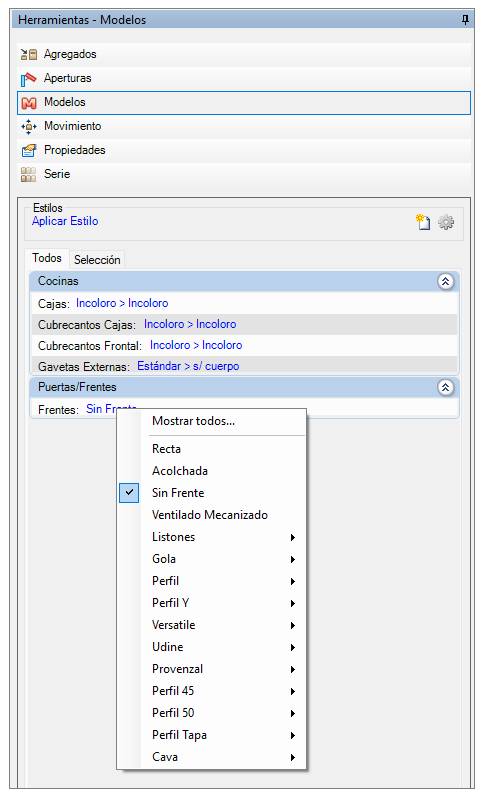Click Cubrecantos Cajas Incoloro link
480x799 pixels.
(190, 324)
